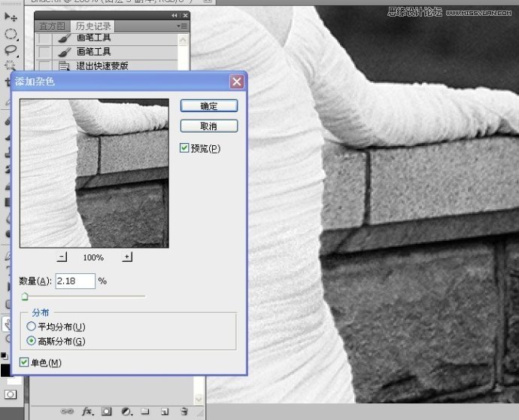
Task: Close the 添加杂色 dialog
Action: pyautogui.click(x=237, y=81)
